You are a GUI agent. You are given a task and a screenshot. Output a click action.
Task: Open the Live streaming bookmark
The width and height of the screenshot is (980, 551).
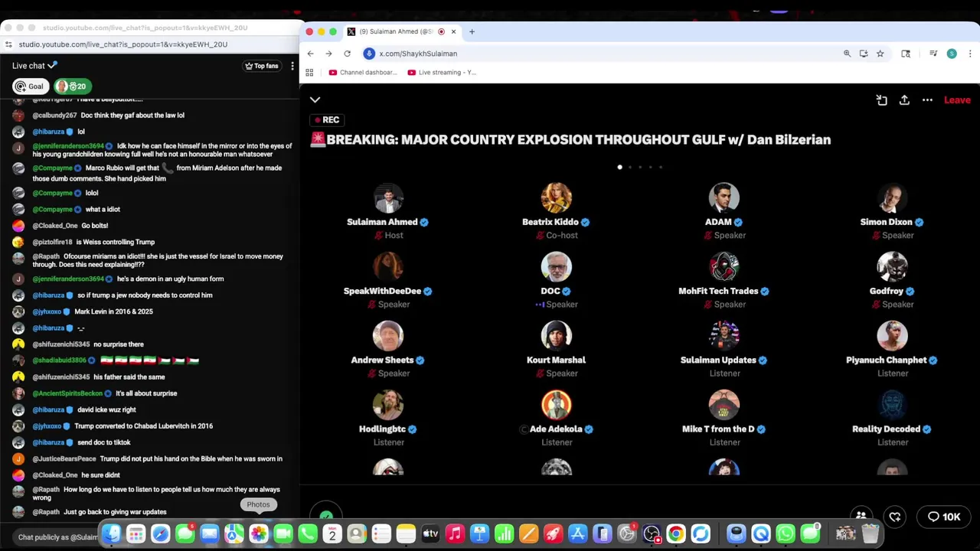[442, 73]
